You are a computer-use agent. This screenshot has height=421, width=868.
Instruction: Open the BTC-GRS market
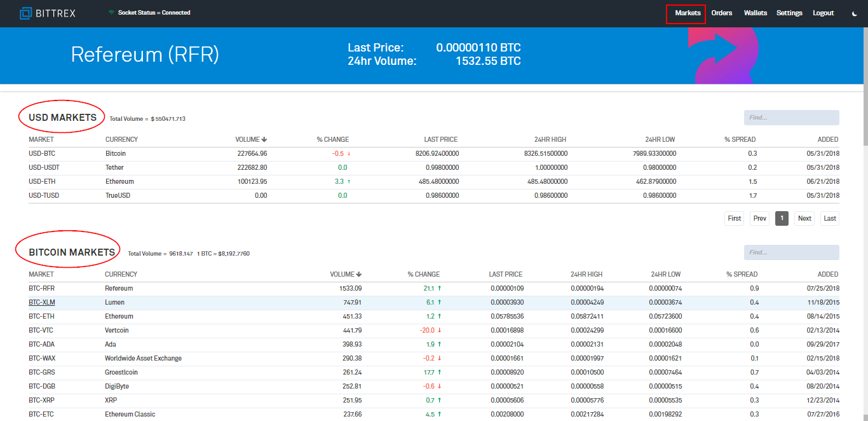[x=42, y=372]
